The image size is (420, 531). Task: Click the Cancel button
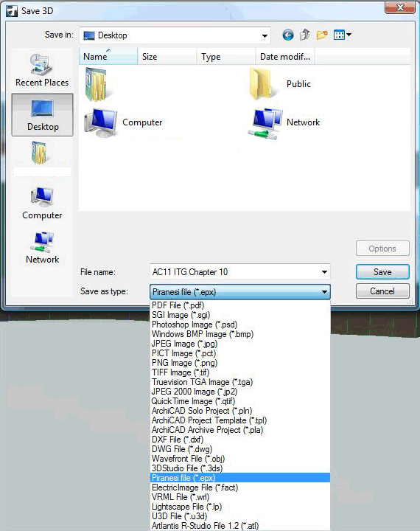coord(382,291)
